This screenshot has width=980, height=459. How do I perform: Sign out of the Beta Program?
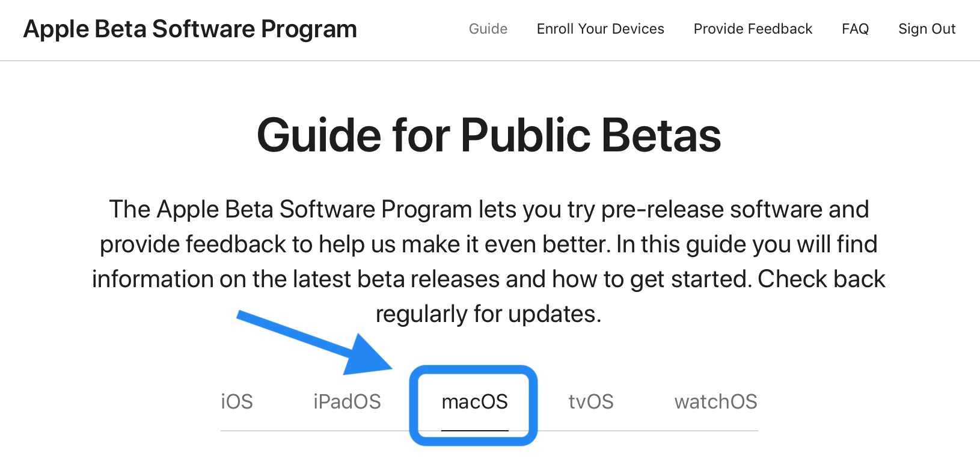pos(926,28)
